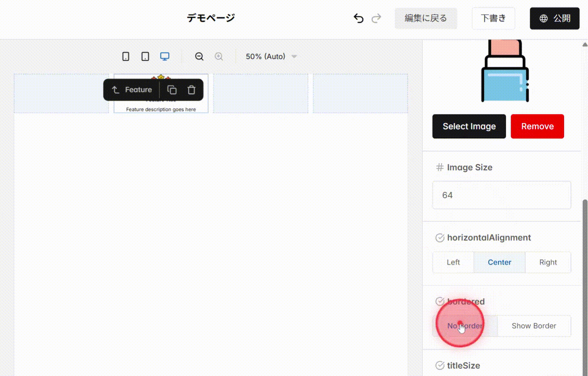Open the 50% (Auto) zoom dropdown
588x376 pixels.
pos(271,56)
